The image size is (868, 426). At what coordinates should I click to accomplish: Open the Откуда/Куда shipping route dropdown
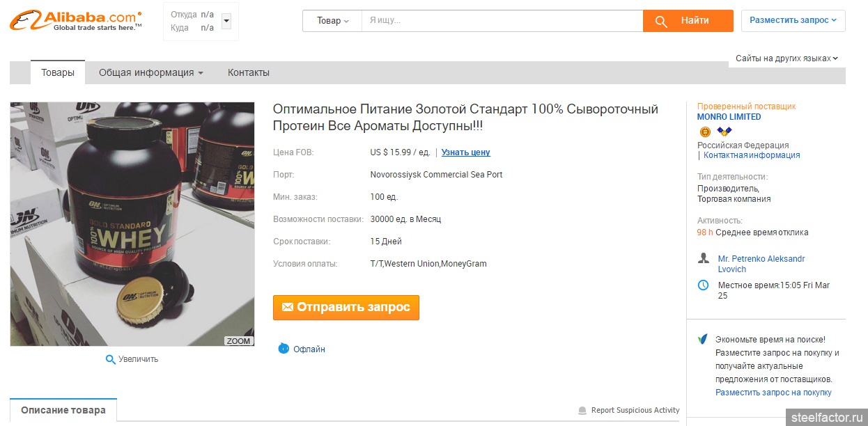226,22
